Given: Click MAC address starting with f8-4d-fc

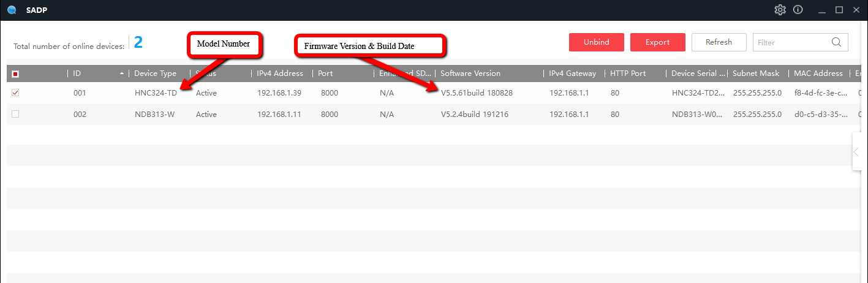Looking at the screenshot, I should [x=820, y=93].
